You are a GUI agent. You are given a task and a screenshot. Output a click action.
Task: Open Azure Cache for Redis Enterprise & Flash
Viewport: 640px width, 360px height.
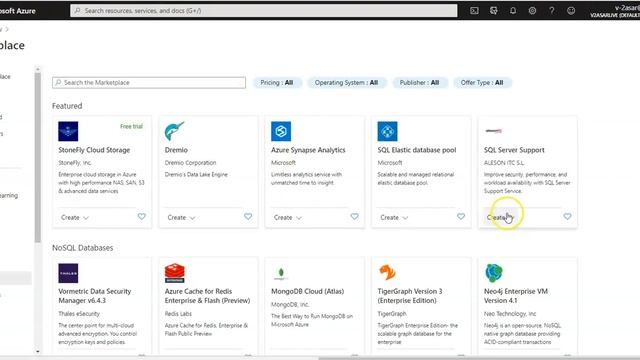[x=207, y=296]
